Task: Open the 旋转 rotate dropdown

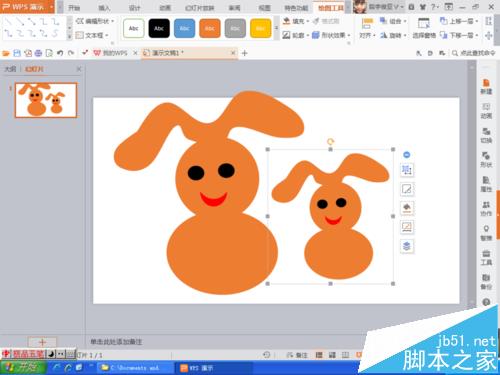Action: point(393,35)
